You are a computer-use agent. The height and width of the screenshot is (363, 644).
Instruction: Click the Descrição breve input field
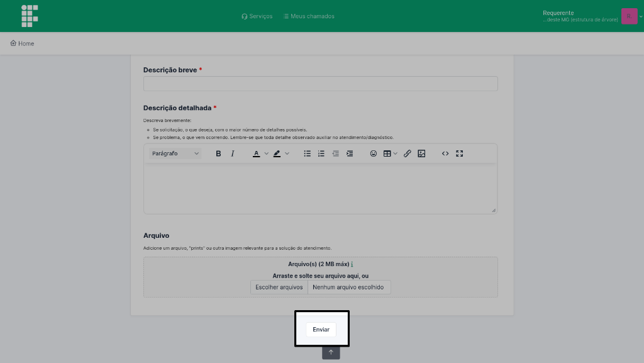pos(320,84)
